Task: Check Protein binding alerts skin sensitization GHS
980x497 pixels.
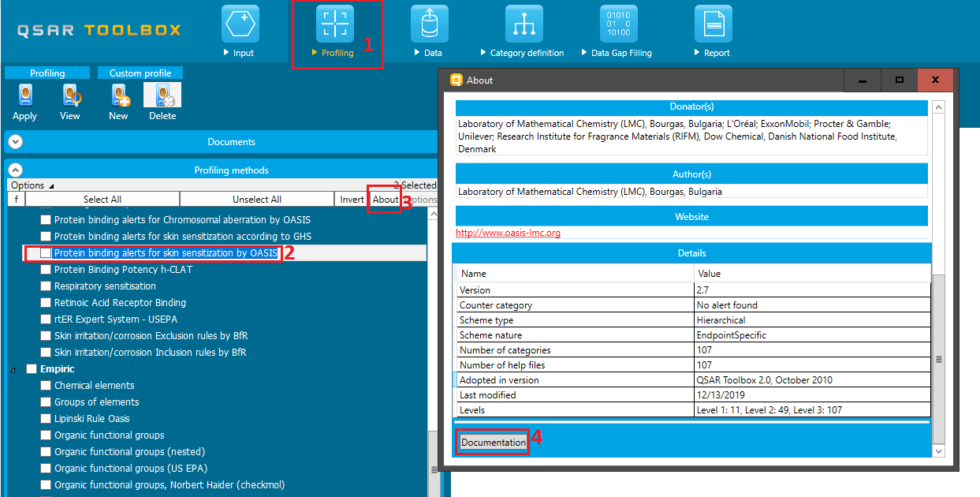Action: click(47, 237)
